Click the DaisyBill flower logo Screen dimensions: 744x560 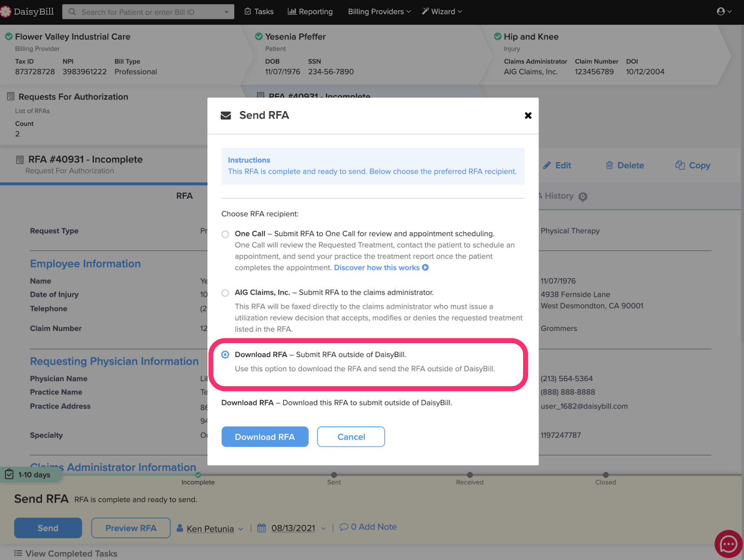[x=6, y=12]
